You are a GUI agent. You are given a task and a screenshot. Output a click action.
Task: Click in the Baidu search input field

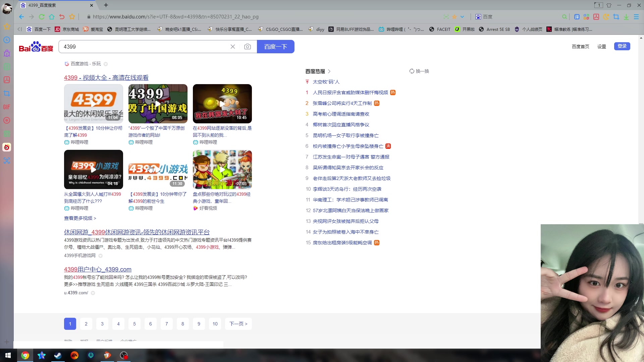pyautogui.click(x=144, y=47)
